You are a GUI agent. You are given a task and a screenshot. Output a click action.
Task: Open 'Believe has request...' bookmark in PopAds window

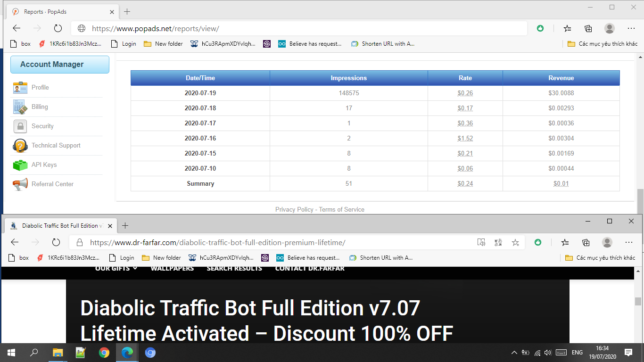(310, 44)
